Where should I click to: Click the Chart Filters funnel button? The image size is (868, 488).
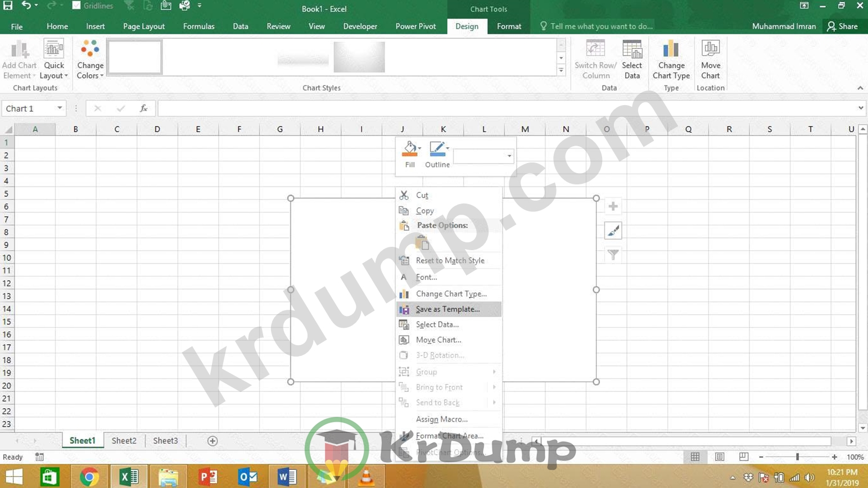(613, 255)
